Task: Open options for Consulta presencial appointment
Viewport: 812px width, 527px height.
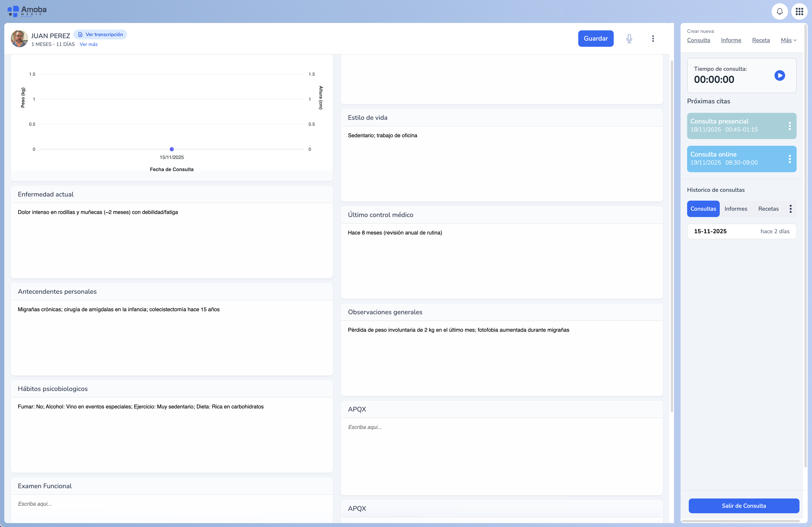Action: tap(789, 126)
